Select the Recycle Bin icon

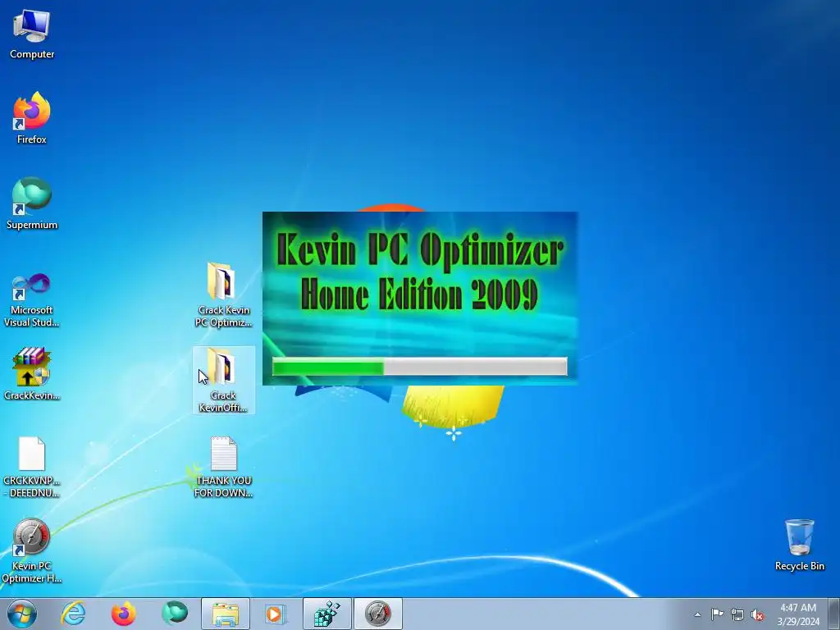tap(799, 545)
